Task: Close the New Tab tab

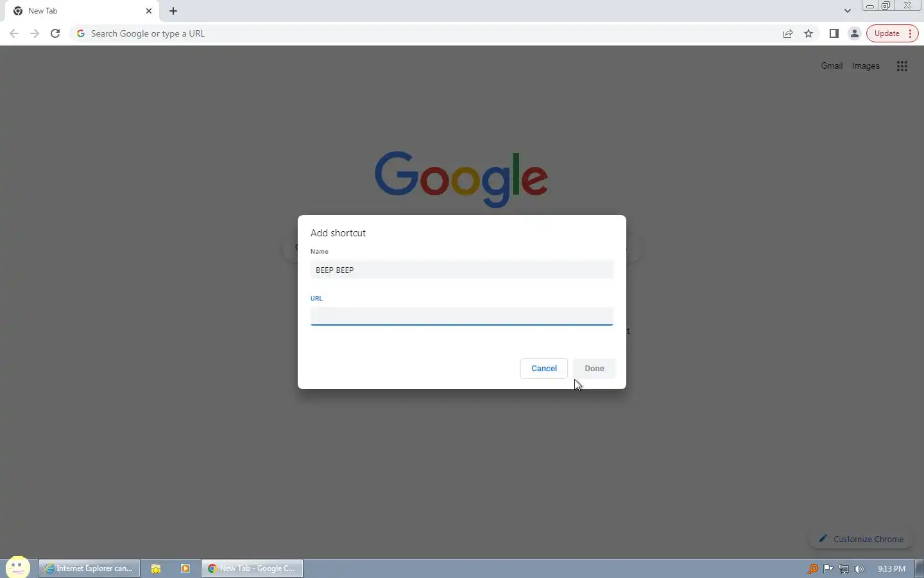Action: pos(149,11)
